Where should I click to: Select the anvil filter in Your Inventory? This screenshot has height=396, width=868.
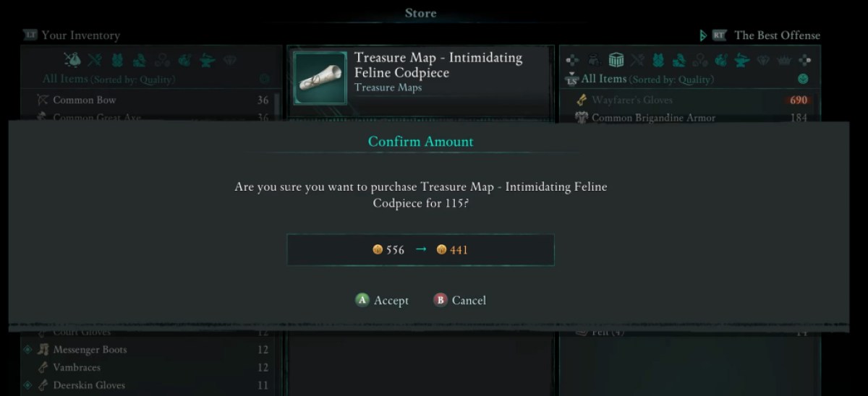(x=208, y=60)
